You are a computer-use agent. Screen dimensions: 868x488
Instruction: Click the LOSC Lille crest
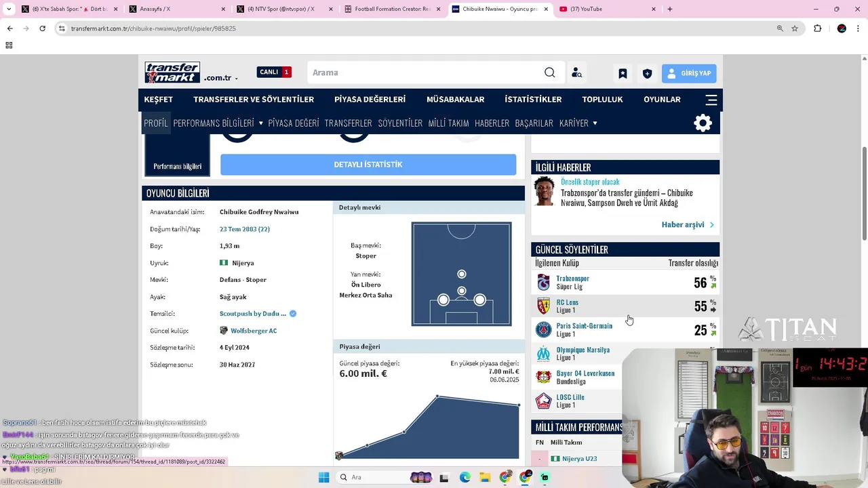(543, 401)
